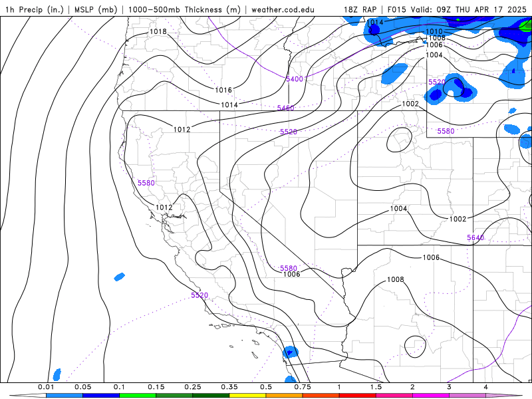This screenshot has height=399, width=532.
Task: Click the purple 5640 thickness label
Action: (475, 237)
